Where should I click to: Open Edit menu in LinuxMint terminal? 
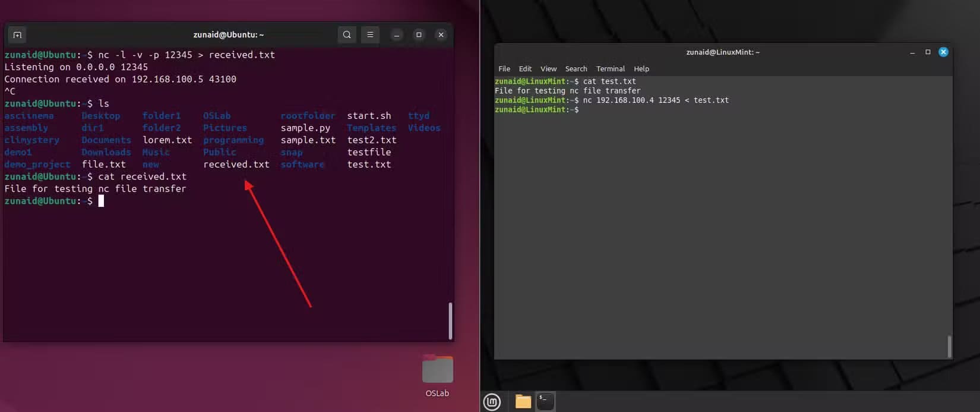coord(525,69)
